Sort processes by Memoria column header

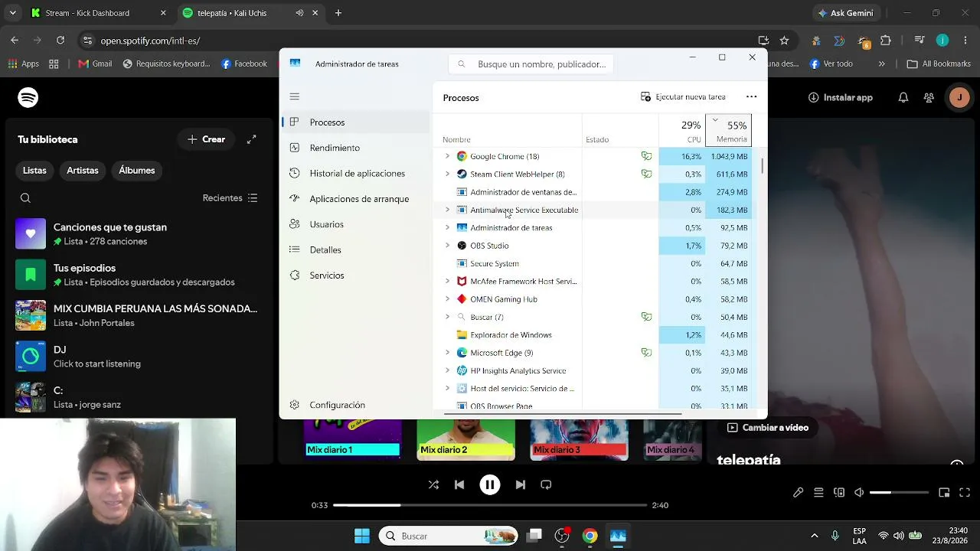[x=728, y=130]
